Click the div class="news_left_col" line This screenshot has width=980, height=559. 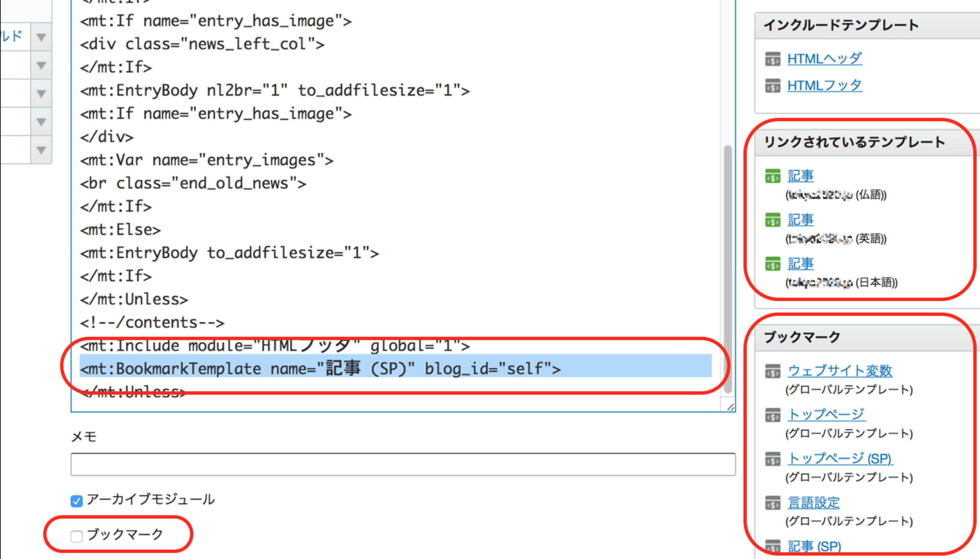coord(202,44)
